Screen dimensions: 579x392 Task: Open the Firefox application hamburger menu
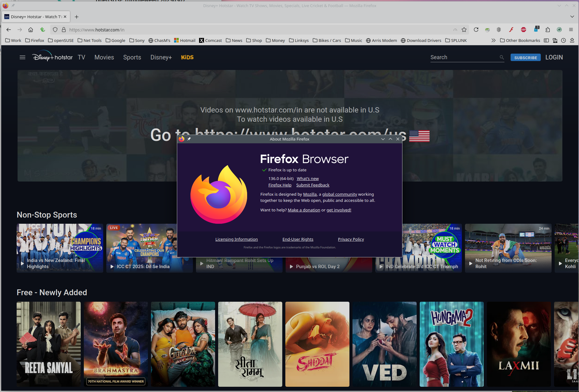[571, 30]
